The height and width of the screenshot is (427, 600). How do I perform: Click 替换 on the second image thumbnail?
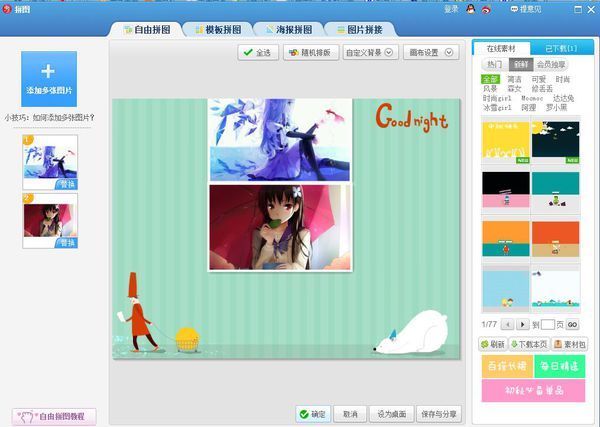(x=67, y=243)
